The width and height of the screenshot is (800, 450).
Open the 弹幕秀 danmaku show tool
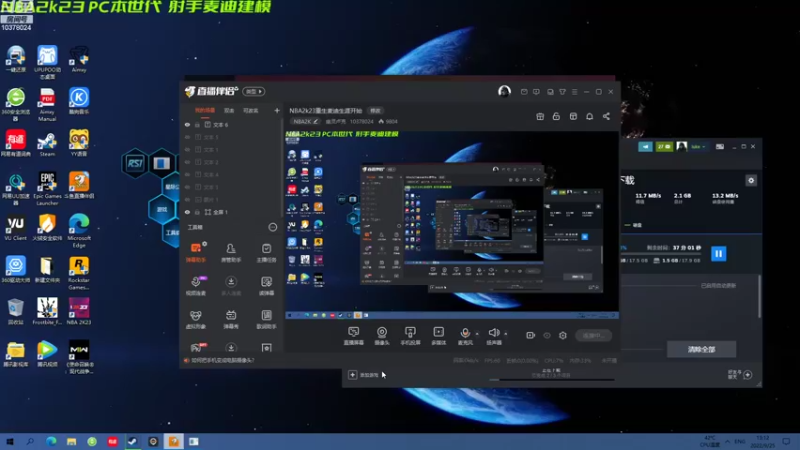click(x=231, y=319)
